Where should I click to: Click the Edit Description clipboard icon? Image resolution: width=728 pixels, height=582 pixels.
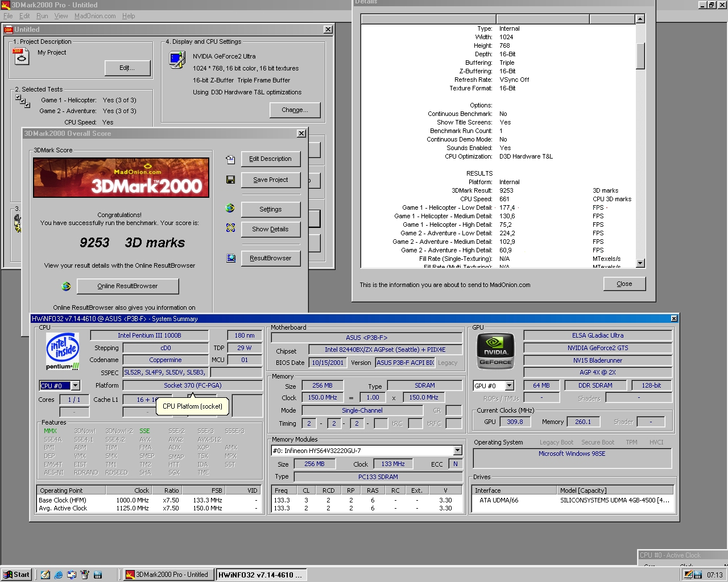(x=230, y=159)
